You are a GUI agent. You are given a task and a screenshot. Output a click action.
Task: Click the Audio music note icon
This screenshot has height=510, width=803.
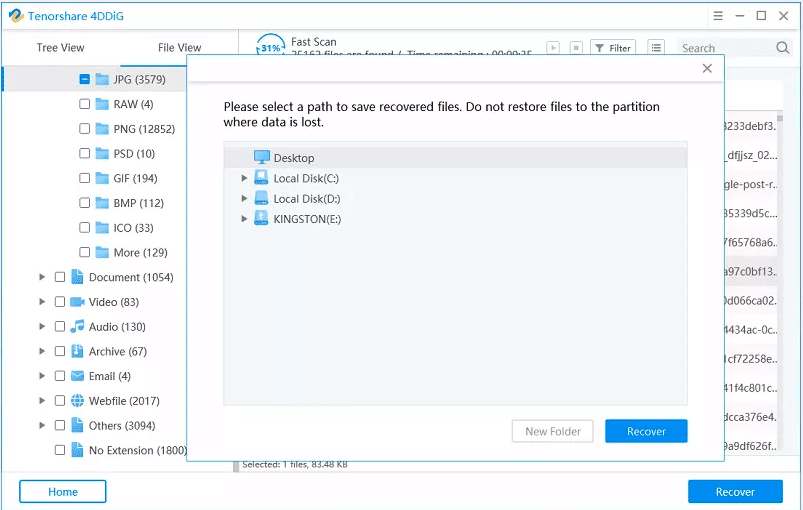77,326
